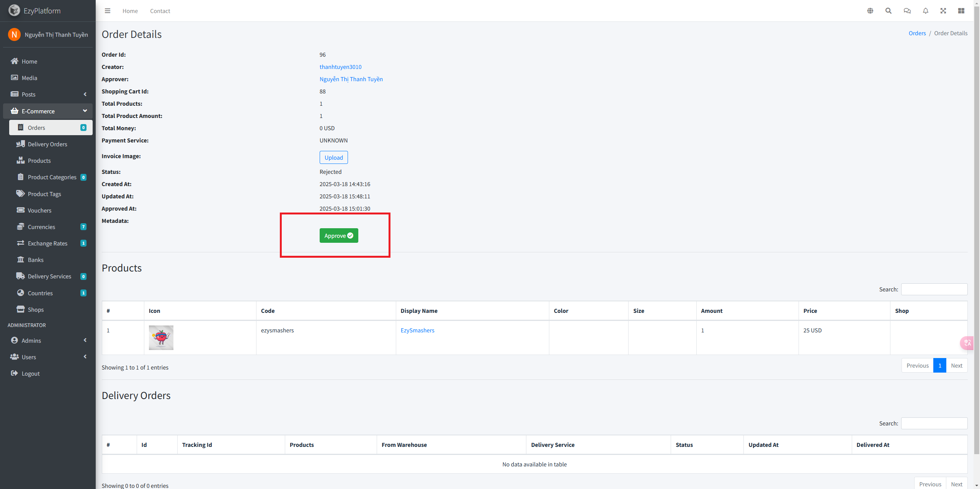
Task: Open the notifications bell icon
Action: coord(926,11)
